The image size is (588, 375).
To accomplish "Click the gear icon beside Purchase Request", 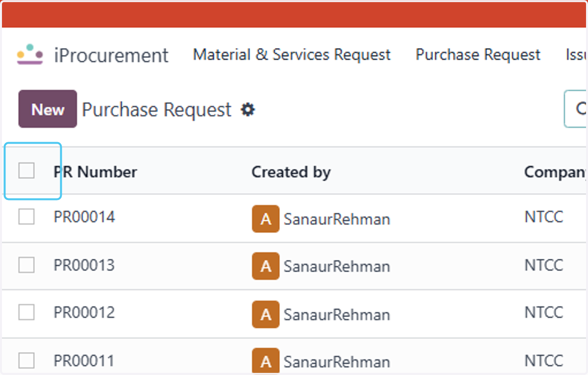I will (x=248, y=109).
